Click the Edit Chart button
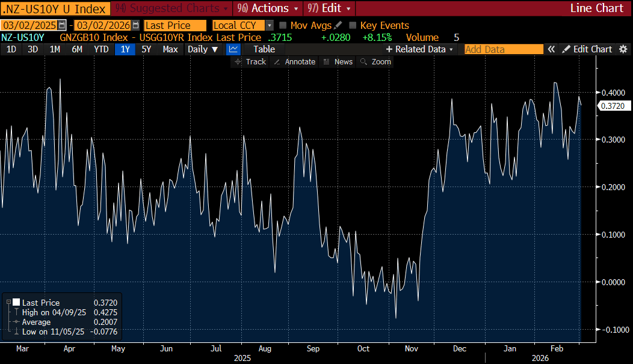The image size is (633, 364). [x=587, y=49]
